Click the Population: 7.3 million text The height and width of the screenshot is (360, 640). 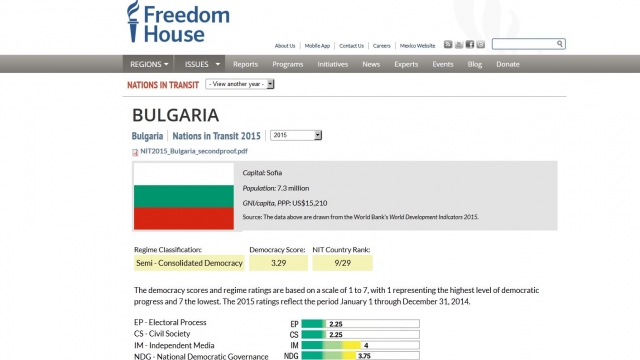276,188
